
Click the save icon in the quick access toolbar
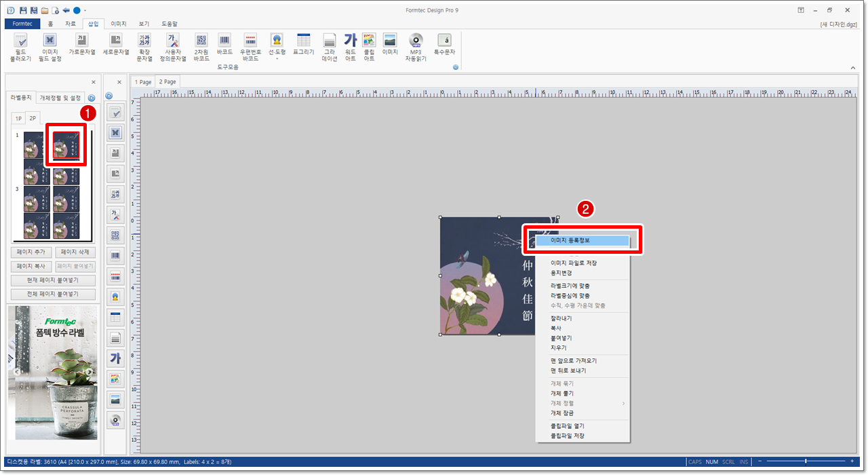pos(24,10)
